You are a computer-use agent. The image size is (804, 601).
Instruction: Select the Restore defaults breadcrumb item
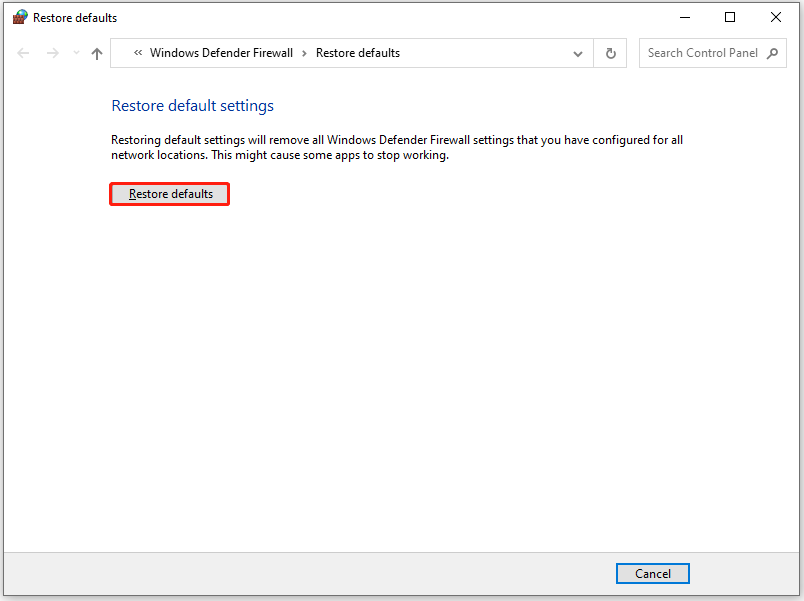[x=358, y=53]
